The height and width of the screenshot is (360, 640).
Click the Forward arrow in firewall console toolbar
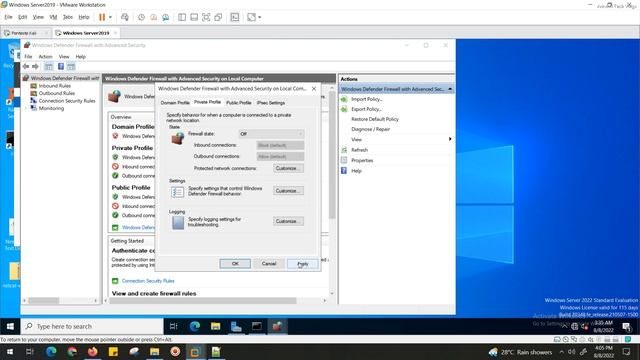[36, 66]
